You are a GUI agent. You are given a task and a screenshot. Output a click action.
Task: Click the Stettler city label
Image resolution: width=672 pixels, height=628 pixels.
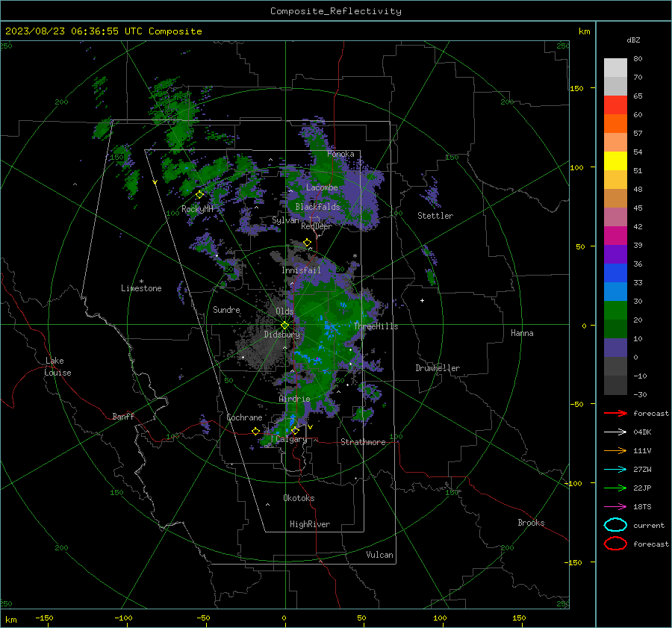(x=435, y=216)
